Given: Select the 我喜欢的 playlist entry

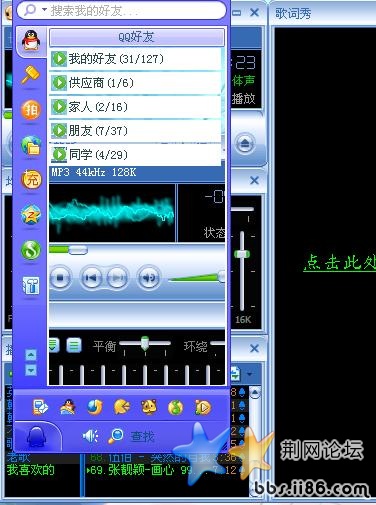Looking at the screenshot, I should coord(31,470).
